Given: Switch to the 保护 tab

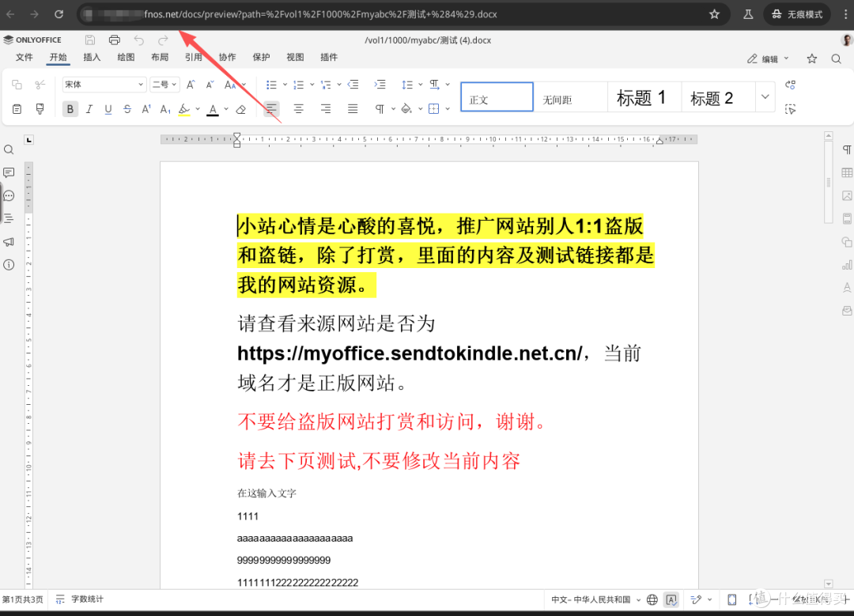Looking at the screenshot, I should 262,57.
